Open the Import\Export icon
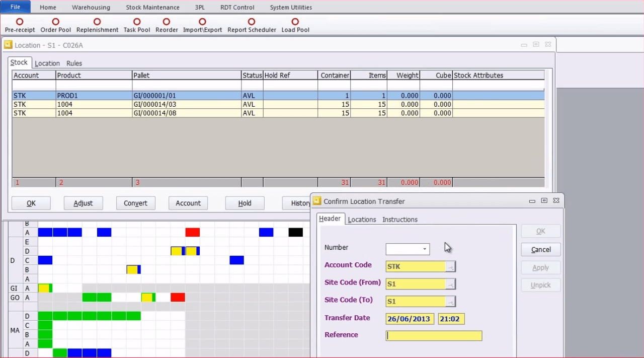The image size is (644, 358). (202, 22)
